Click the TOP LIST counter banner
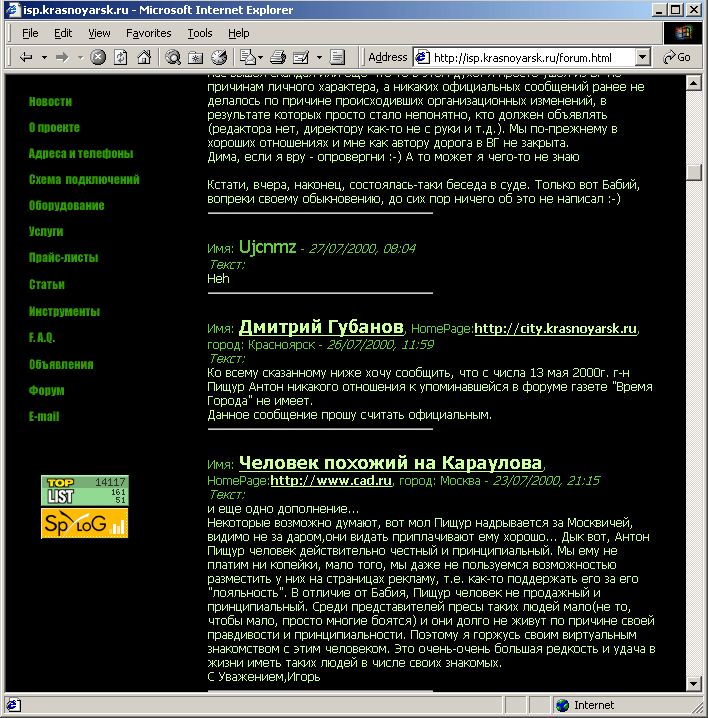 coord(85,490)
